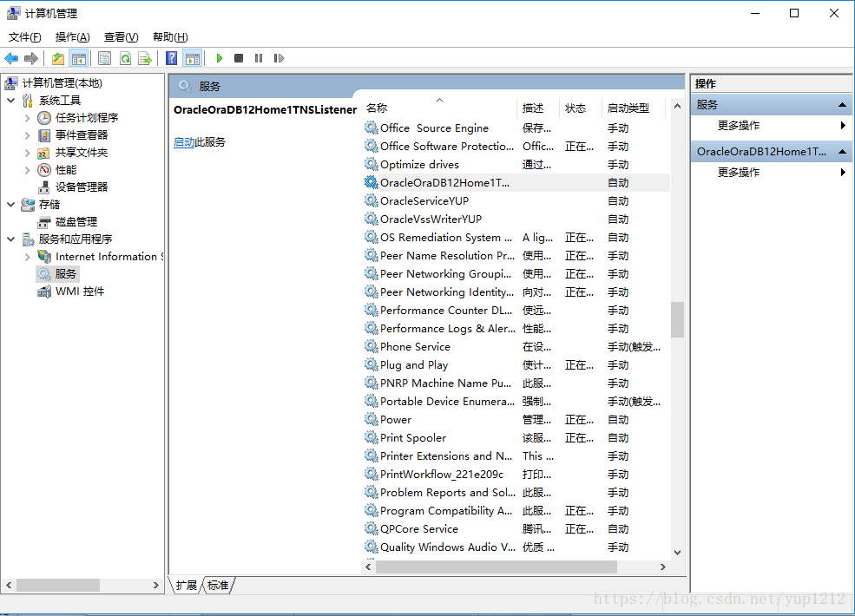
Task: Select the QPCore Service row
Action: (516, 528)
